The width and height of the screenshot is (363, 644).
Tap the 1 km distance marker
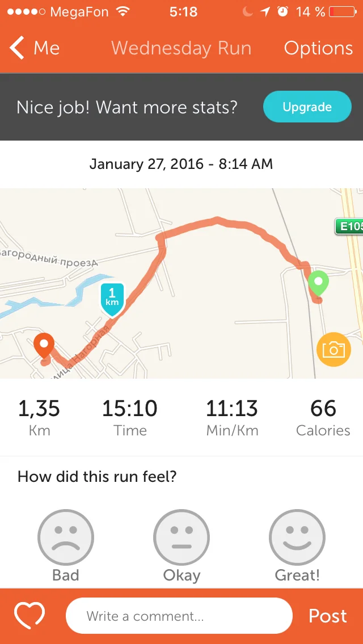click(x=112, y=298)
